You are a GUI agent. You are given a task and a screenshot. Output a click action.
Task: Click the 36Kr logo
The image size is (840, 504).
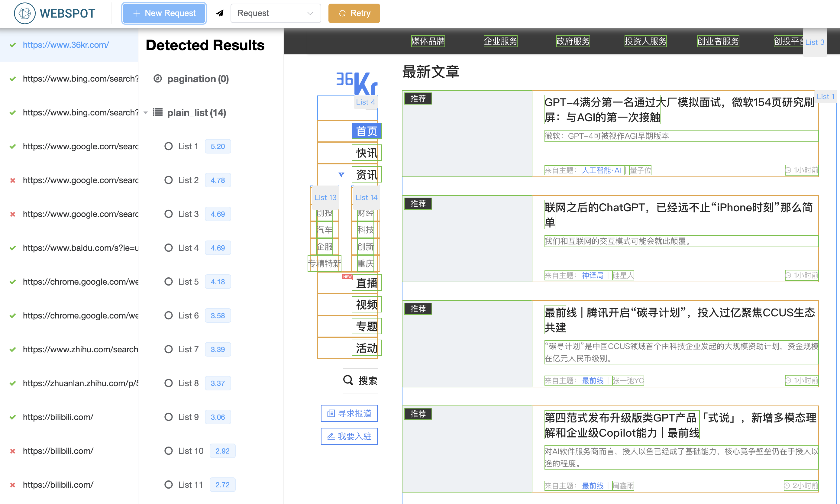coord(357,83)
